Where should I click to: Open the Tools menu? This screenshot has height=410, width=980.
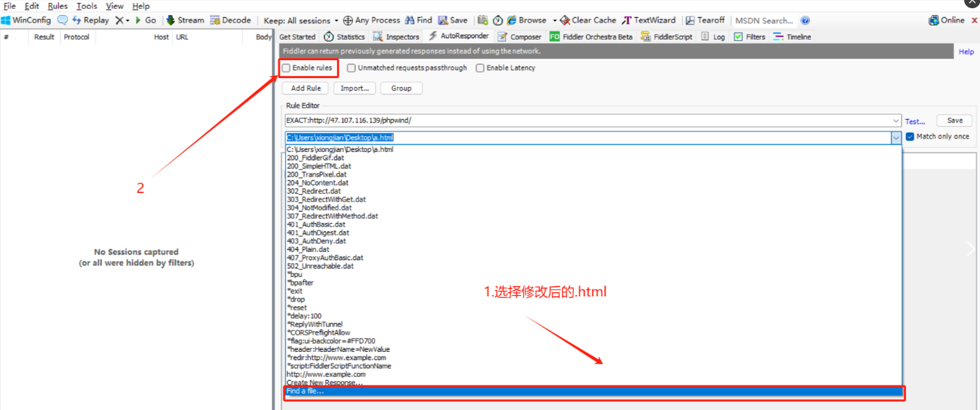coord(87,6)
